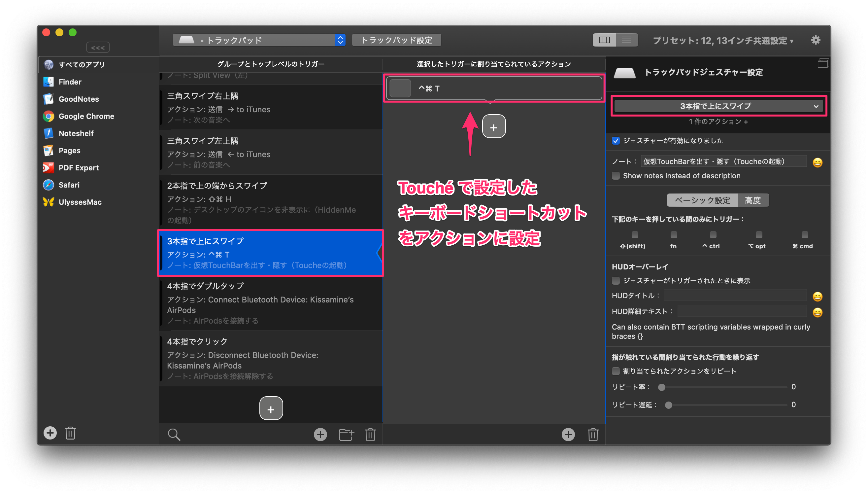Select the ベーシック設定 tab
The height and width of the screenshot is (494, 868).
click(702, 200)
